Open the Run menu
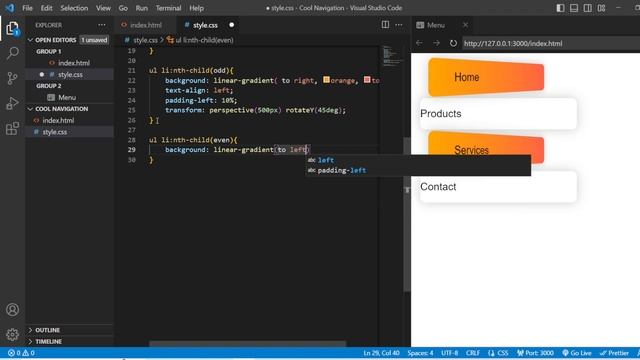The width and height of the screenshot is (640, 360). [142, 8]
